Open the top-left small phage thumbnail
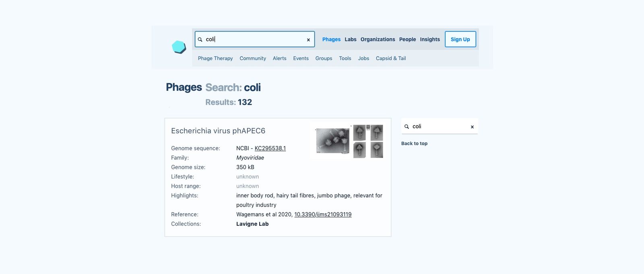 coord(359,133)
